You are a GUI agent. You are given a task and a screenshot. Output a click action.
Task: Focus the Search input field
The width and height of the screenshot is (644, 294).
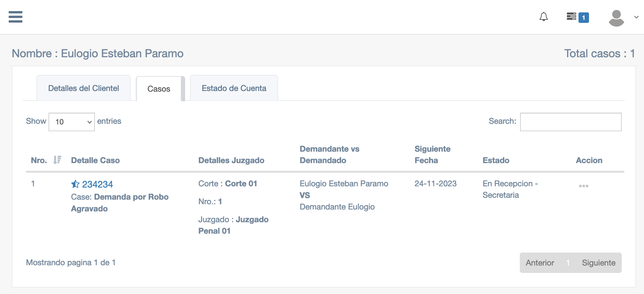coord(571,122)
